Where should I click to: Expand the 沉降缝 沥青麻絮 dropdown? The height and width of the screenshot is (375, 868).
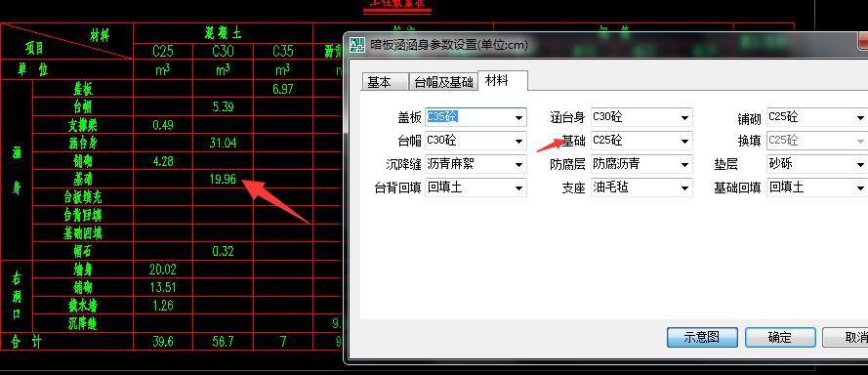click(518, 164)
